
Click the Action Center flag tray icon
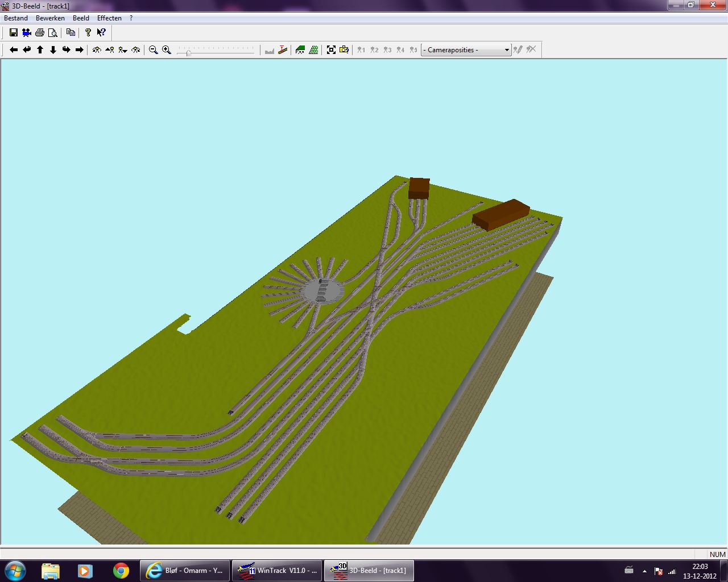[x=659, y=571]
